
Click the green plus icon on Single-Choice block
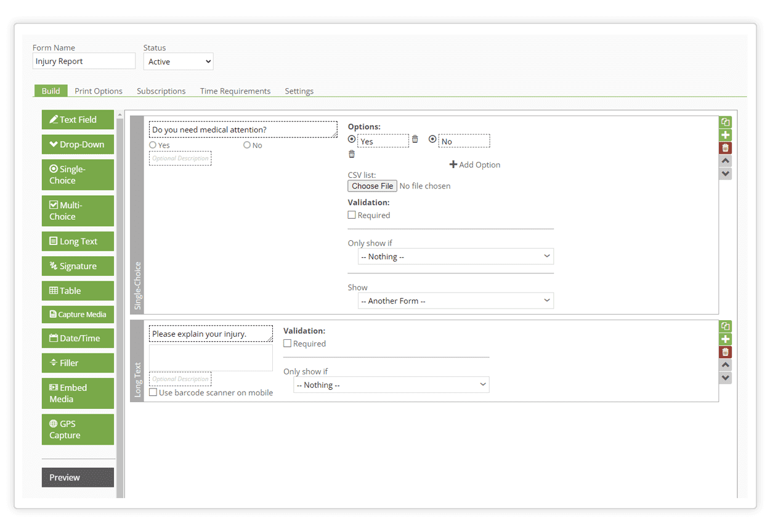tap(725, 135)
